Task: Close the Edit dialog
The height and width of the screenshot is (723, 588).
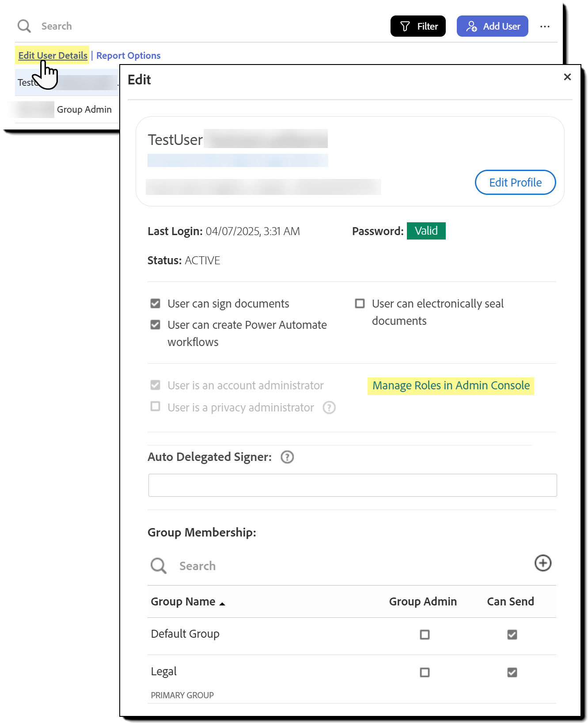Action: click(567, 77)
